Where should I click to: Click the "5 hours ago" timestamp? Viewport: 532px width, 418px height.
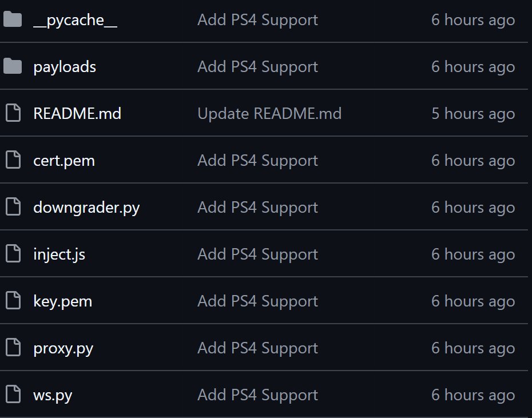[x=473, y=114]
